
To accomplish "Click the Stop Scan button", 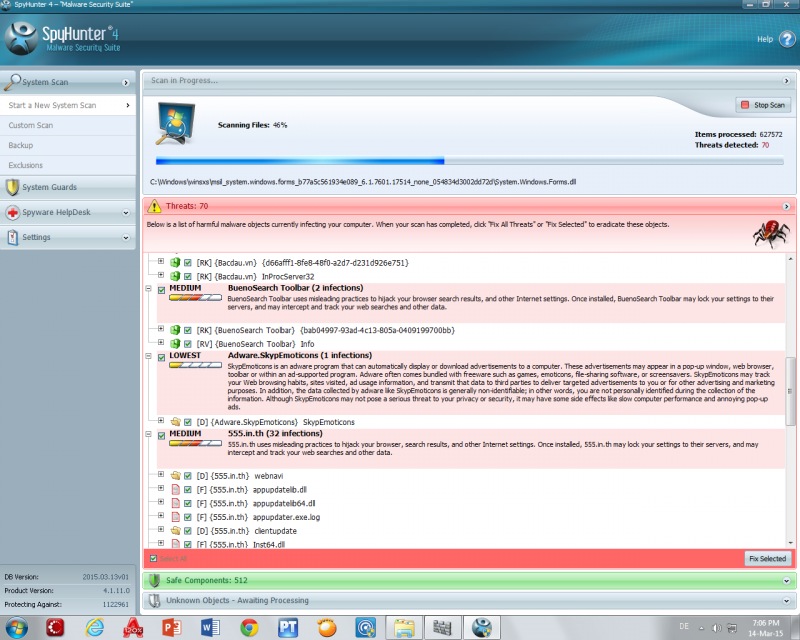I will (x=763, y=105).
